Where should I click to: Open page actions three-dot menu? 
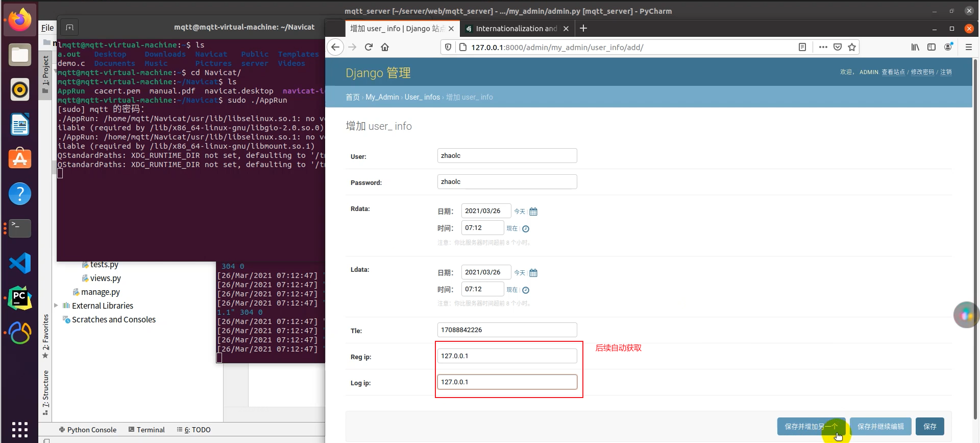[823, 47]
